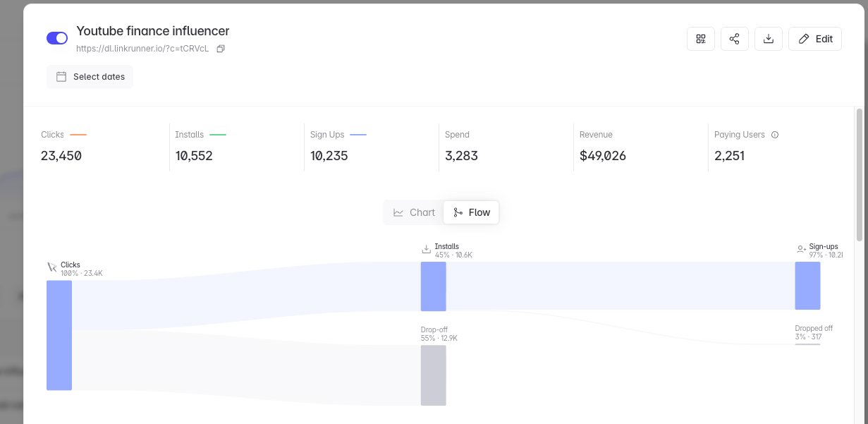This screenshot has width=868, height=424.
Task: Click the Installs node bar in flow
Action: (434, 286)
